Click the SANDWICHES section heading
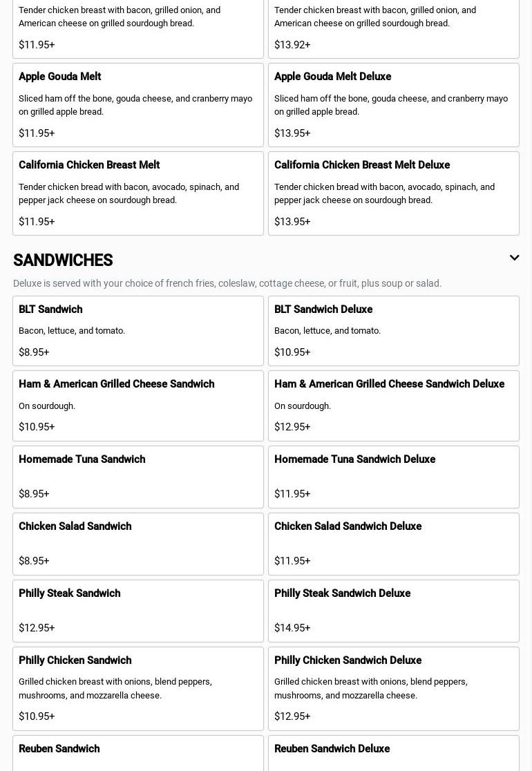This screenshot has width=532, height=771. tap(63, 260)
